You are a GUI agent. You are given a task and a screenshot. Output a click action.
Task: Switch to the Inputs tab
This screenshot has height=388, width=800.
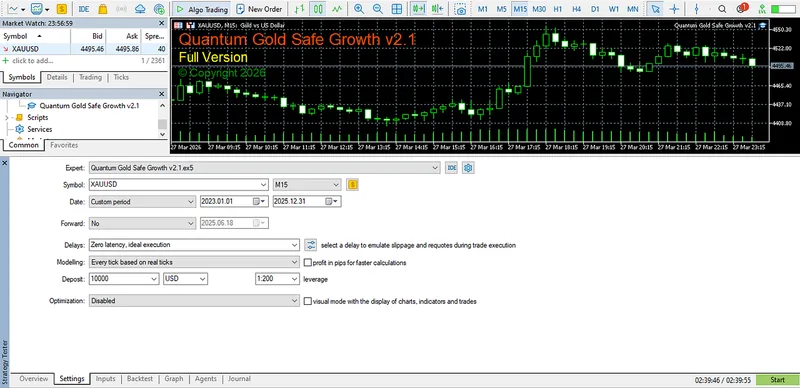click(x=106, y=379)
